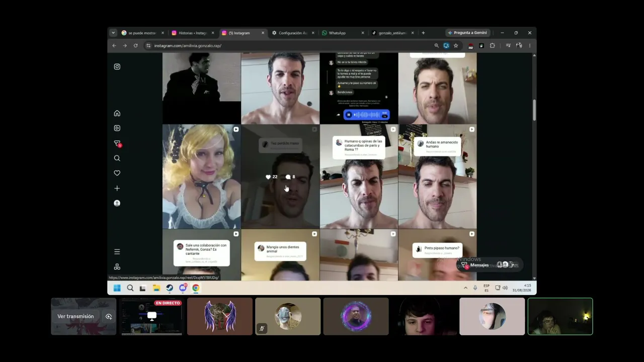Open the WhatsApp chat screenshot post
644x362 pixels.
pyautogui.click(x=359, y=88)
